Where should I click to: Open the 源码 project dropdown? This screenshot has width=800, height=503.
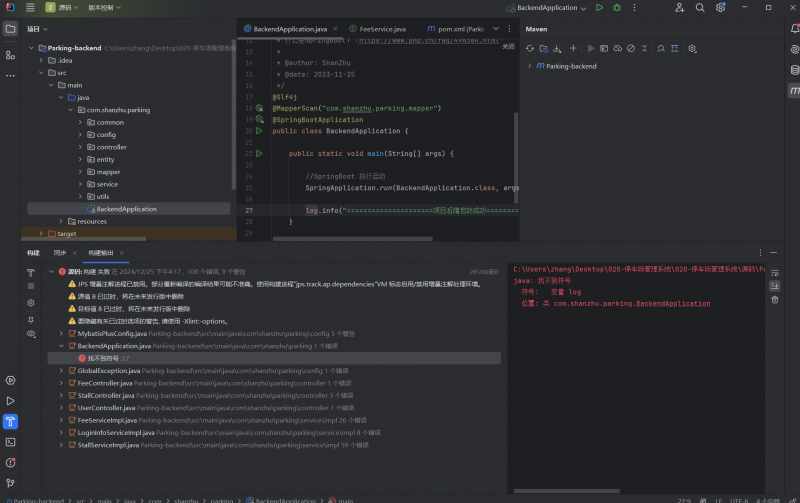(62, 8)
